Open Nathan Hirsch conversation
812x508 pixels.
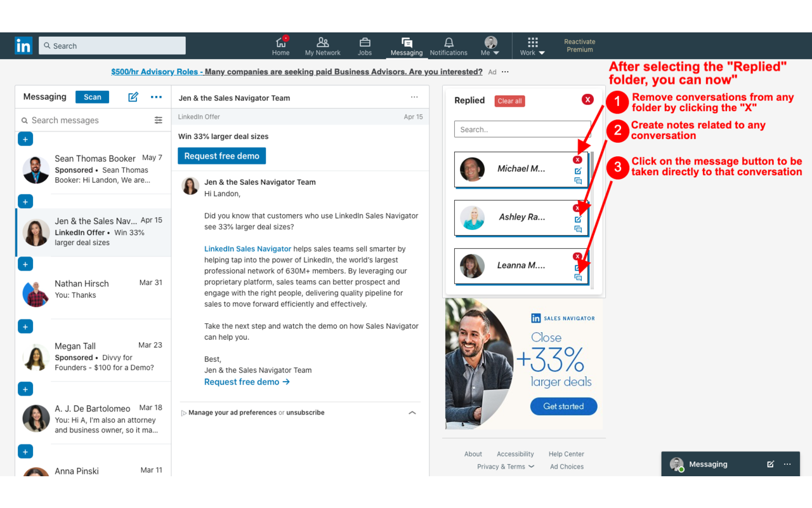coord(93,295)
